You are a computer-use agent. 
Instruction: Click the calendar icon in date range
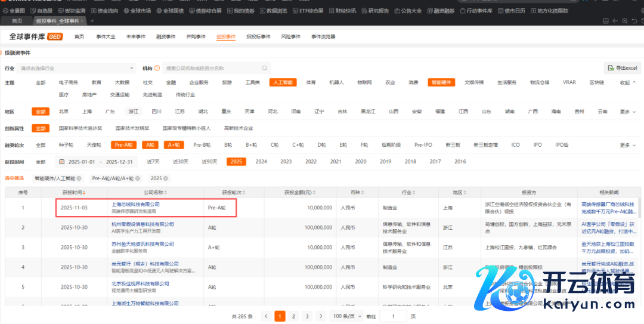tap(61, 162)
